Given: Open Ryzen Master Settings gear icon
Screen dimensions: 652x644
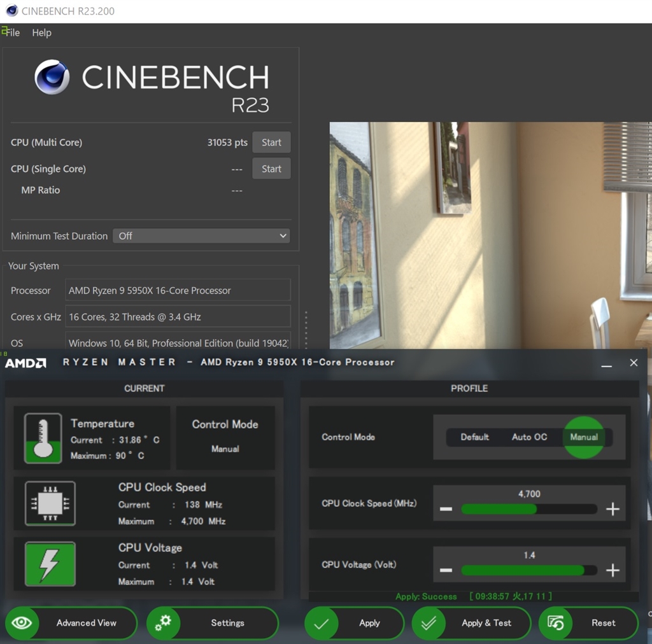Looking at the screenshot, I should 164,623.
